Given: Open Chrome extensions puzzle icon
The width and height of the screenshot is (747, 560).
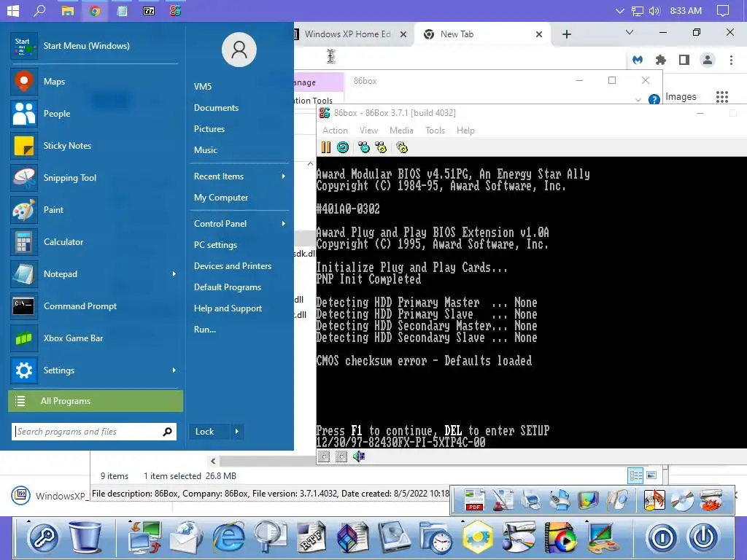Looking at the screenshot, I should (x=661, y=60).
